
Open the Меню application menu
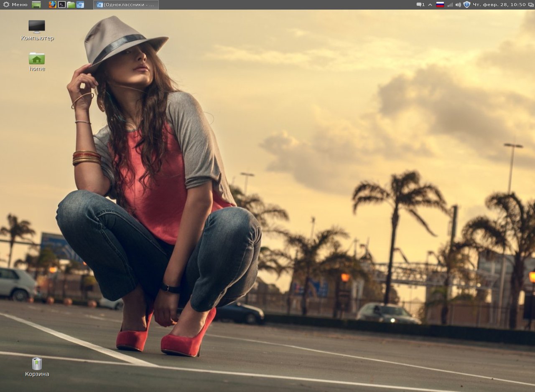(15, 5)
